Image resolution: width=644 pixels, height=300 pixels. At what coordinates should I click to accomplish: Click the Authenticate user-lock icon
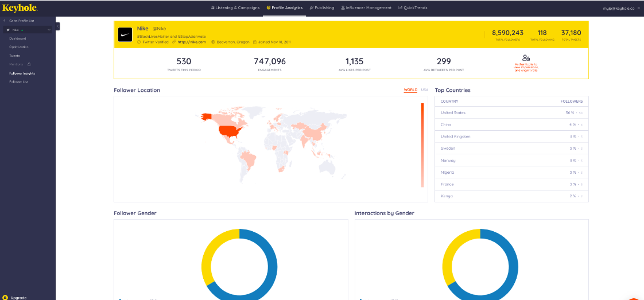[x=526, y=58]
